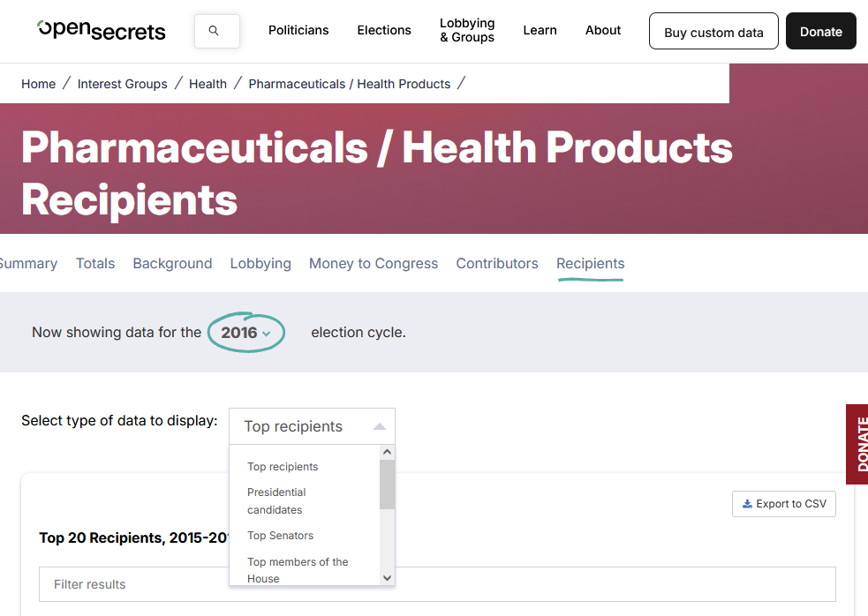
Task: Open the About menu
Action: click(x=603, y=30)
